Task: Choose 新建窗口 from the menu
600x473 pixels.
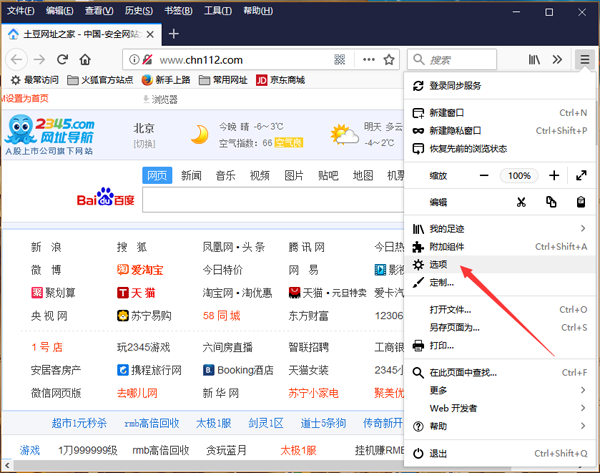Action: (500, 113)
